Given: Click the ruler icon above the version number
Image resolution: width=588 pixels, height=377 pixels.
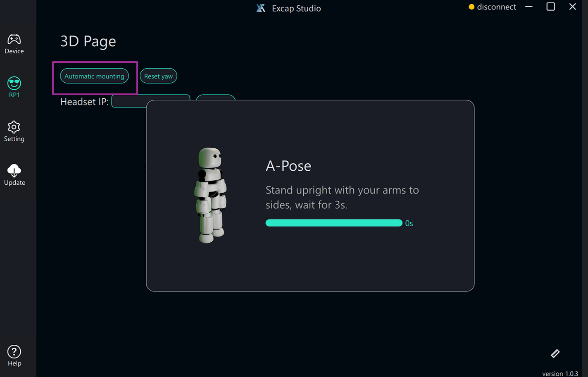Looking at the screenshot, I should pyautogui.click(x=555, y=353).
